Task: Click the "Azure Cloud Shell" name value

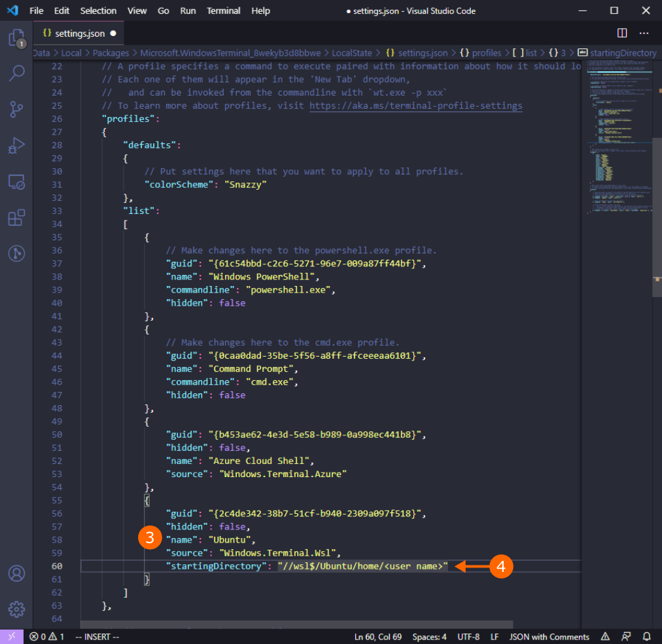Action: pos(259,461)
